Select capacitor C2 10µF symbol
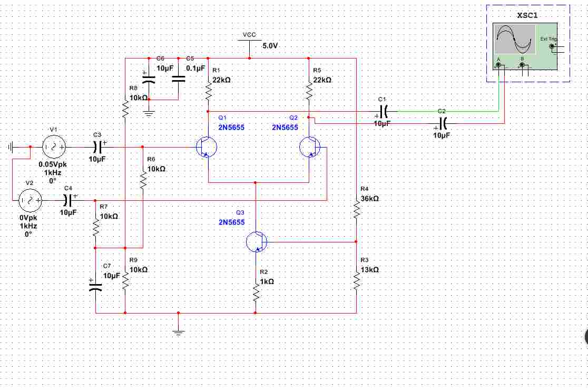This screenshot has height=390, width=588. point(443,123)
